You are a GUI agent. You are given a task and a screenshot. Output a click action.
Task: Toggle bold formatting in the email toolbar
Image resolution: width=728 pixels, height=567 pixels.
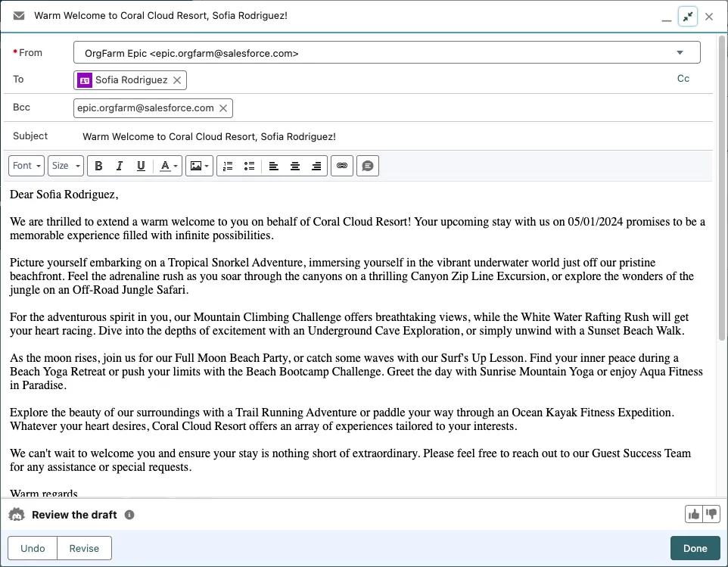[98, 166]
